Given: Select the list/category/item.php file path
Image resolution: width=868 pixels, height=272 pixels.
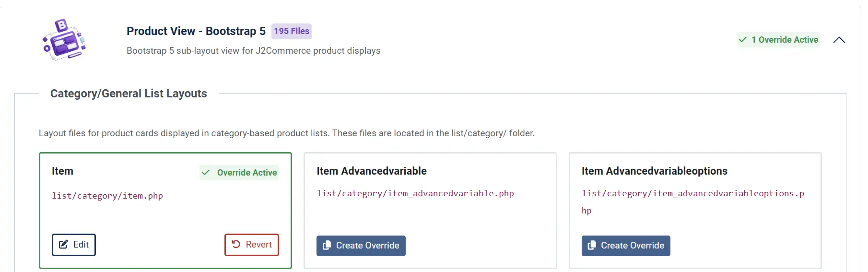Looking at the screenshot, I should point(107,196).
